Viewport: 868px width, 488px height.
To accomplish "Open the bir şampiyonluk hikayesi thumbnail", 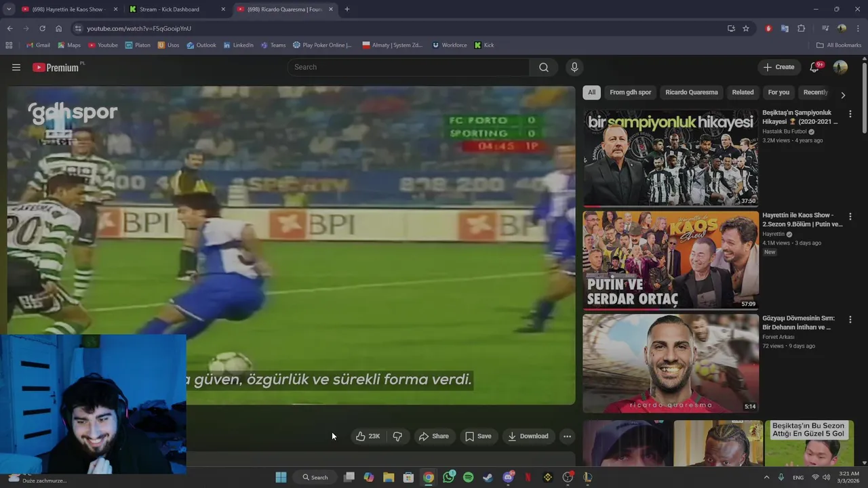I will [671, 157].
